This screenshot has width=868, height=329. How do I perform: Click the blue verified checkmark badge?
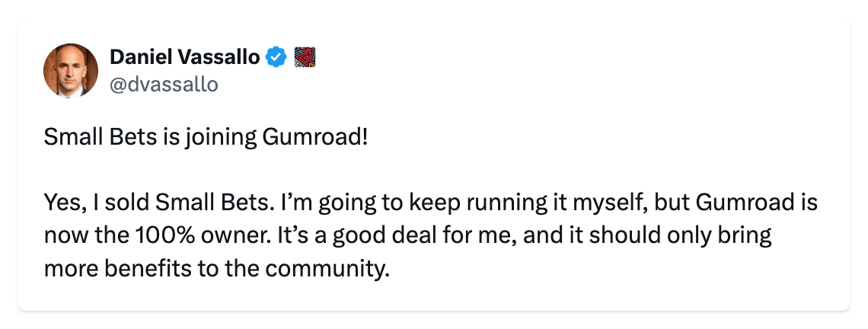pyautogui.click(x=276, y=57)
